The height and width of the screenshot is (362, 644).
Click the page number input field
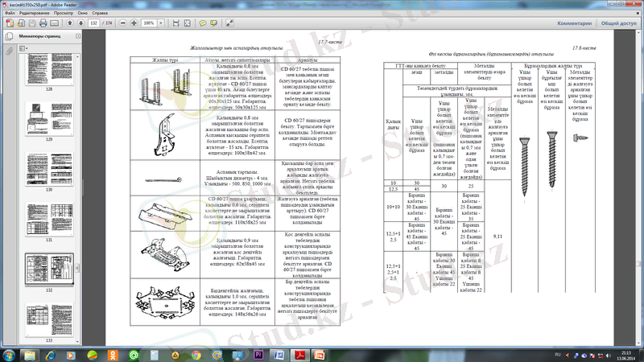click(96, 23)
